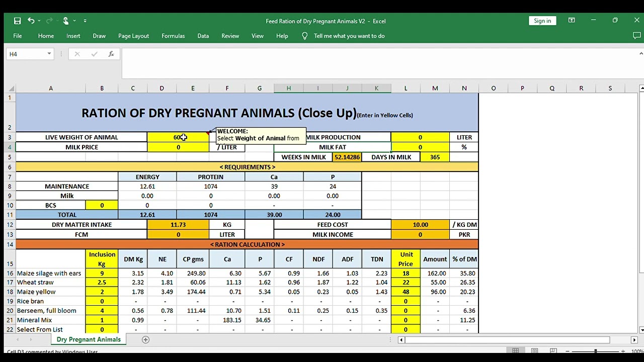Image resolution: width=644 pixels, height=362 pixels.
Task: Click the Cancel (X) formula bar icon
Action: (x=77, y=54)
